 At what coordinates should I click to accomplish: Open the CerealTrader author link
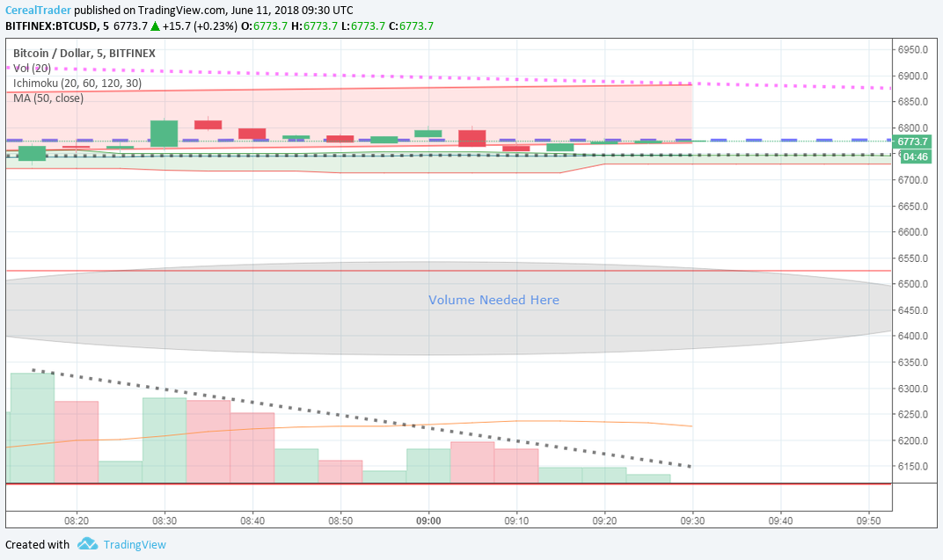38,11
